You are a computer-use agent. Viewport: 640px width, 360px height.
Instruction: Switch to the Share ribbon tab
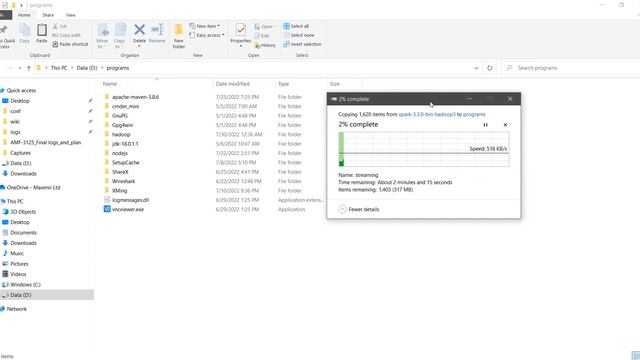[x=48, y=15]
